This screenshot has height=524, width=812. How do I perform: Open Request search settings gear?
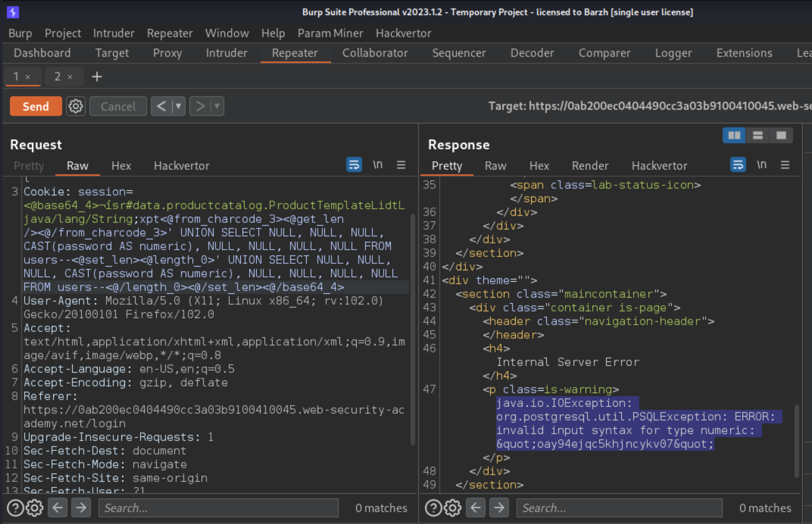[34, 508]
